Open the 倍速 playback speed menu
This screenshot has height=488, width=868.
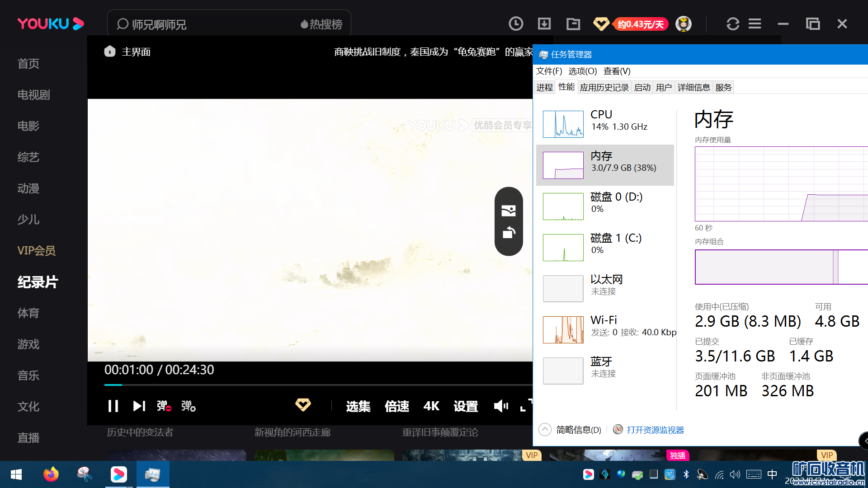click(396, 406)
